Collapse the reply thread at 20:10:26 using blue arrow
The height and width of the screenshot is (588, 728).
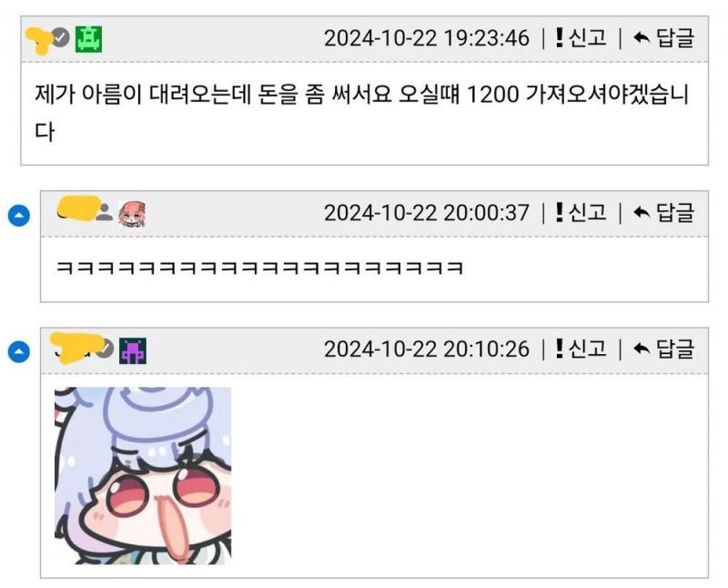(19, 351)
